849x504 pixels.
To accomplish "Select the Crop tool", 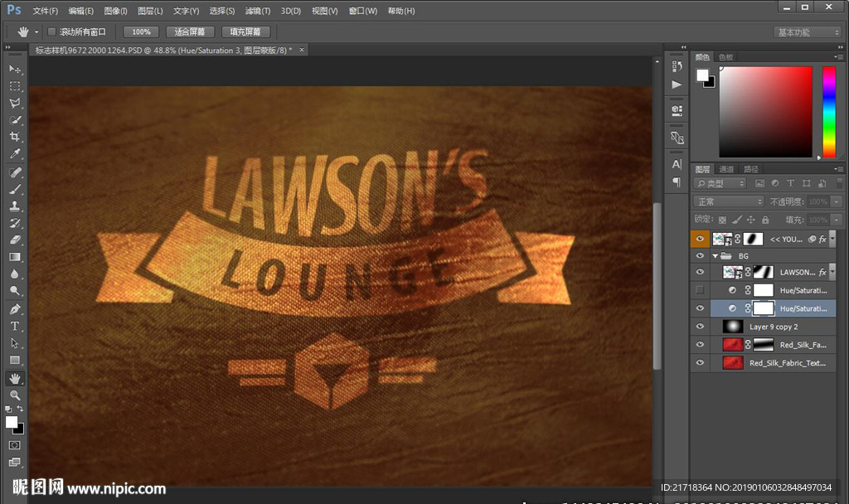I will tap(15, 138).
